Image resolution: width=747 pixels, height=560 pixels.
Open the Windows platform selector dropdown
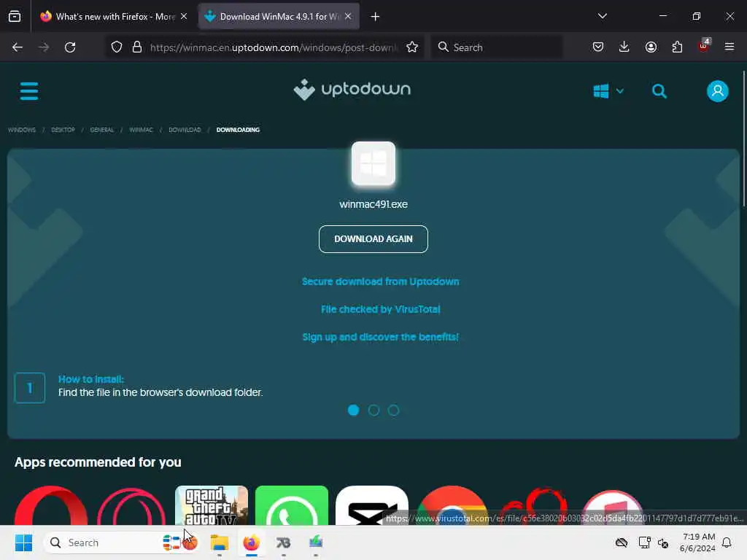[x=608, y=91]
